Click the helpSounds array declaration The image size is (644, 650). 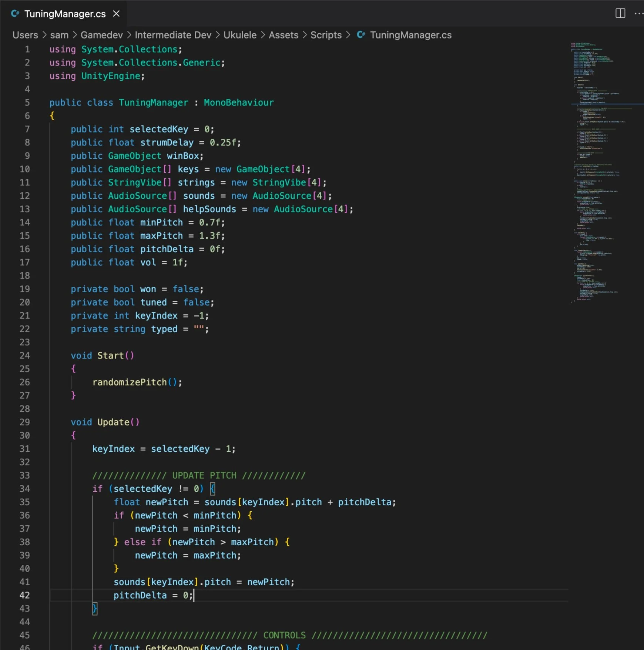tap(209, 209)
